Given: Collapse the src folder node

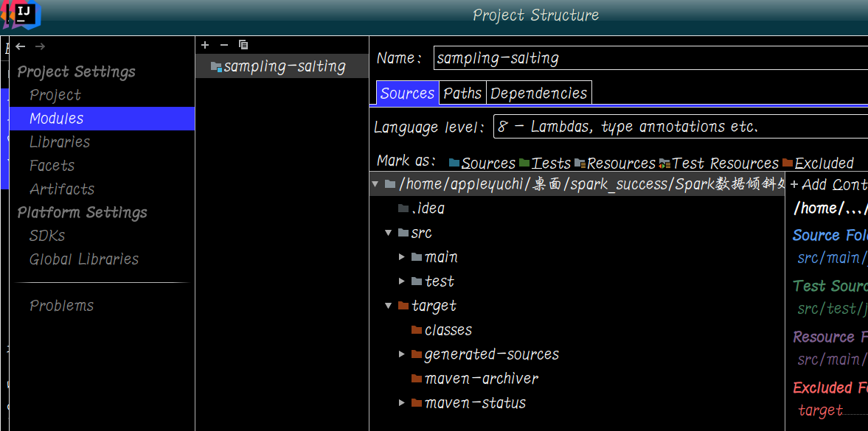Looking at the screenshot, I should [389, 232].
